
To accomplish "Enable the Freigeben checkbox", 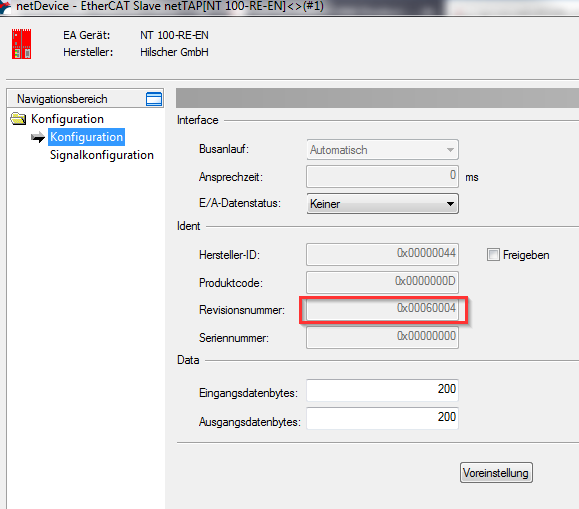I will point(493,255).
